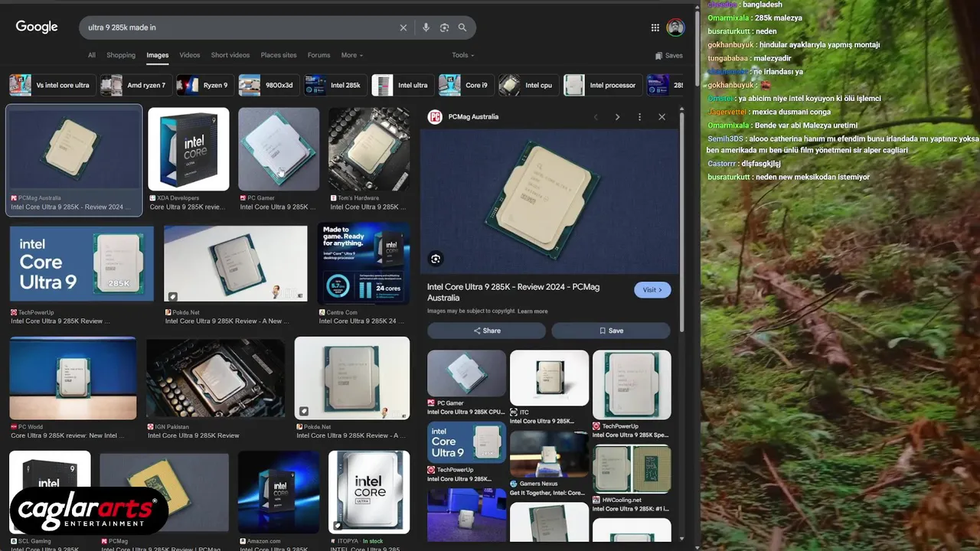Close the image preview panel

pos(661,117)
